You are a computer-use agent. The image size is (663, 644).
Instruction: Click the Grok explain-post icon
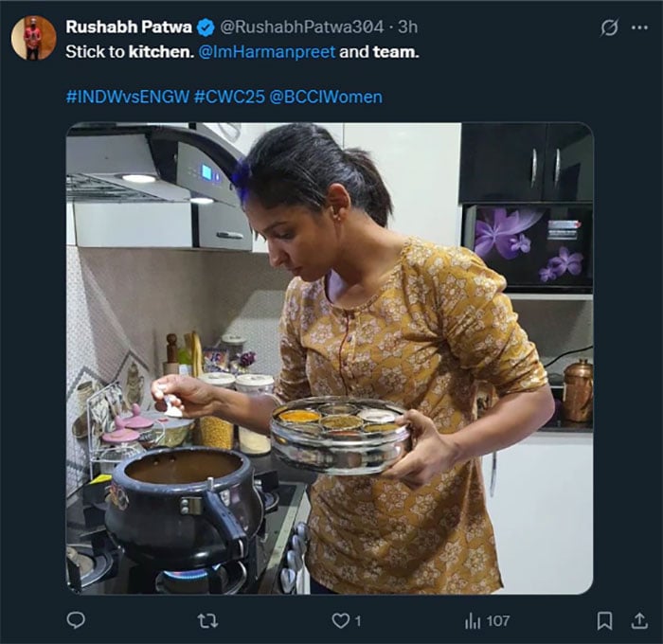click(x=610, y=27)
